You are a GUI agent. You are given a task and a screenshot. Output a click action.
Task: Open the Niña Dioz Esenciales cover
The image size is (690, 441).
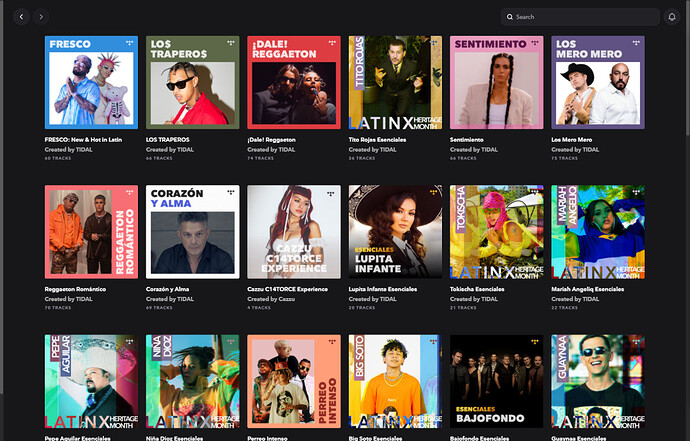pos(193,382)
